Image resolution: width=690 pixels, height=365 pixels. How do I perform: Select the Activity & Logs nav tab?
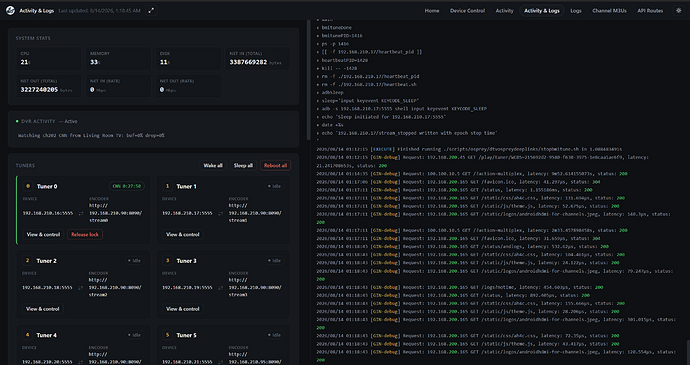coord(542,11)
